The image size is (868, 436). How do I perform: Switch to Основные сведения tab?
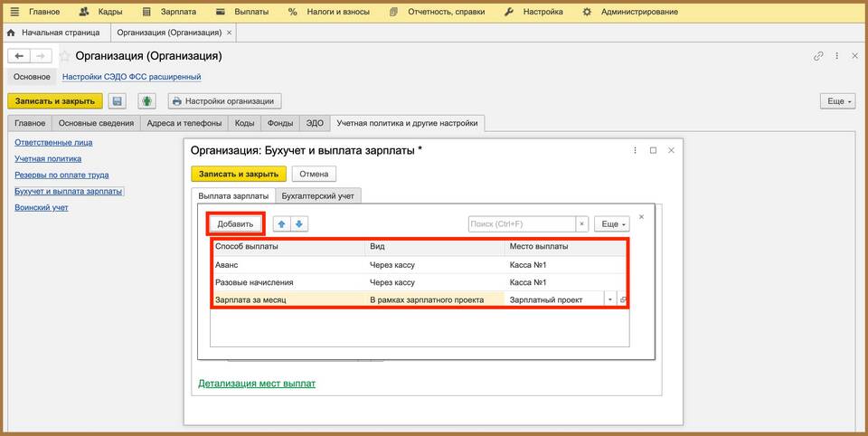(x=97, y=123)
